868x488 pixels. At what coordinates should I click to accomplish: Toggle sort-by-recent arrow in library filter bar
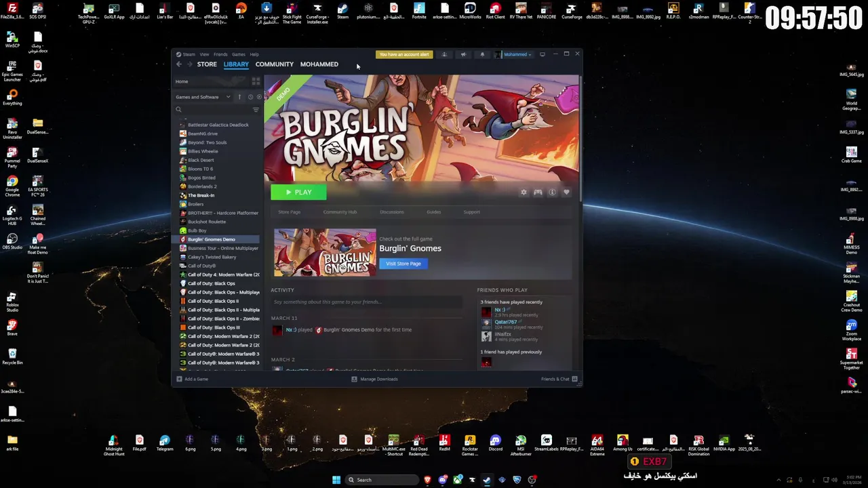(239, 97)
